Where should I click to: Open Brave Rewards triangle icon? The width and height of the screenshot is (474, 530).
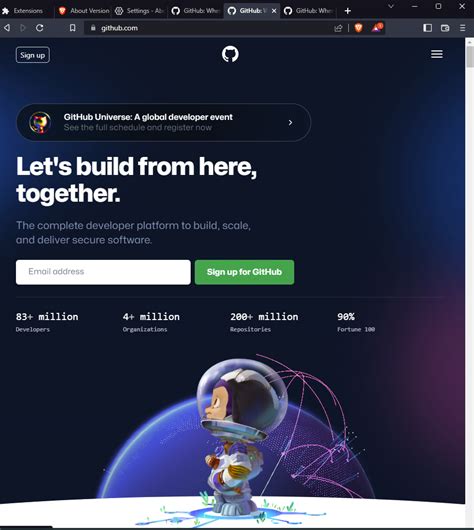pos(377,28)
